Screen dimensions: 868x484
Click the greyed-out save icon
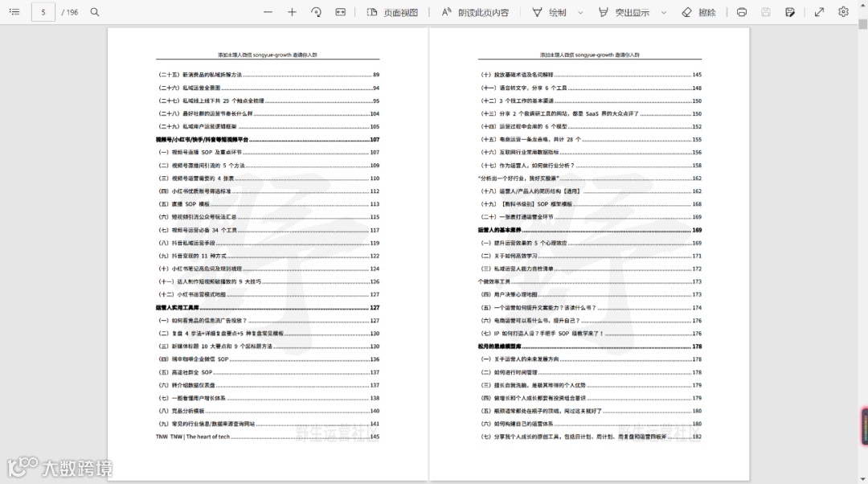(x=766, y=11)
